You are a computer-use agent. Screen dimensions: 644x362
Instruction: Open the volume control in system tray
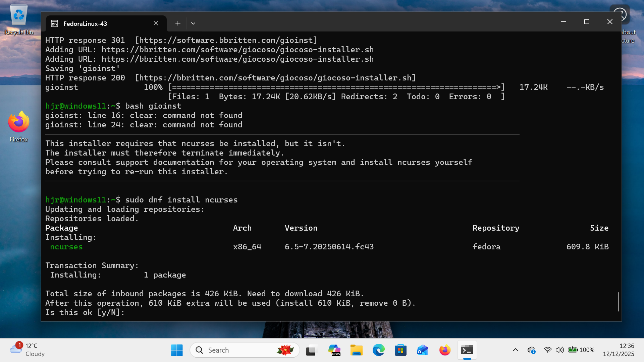(559, 350)
